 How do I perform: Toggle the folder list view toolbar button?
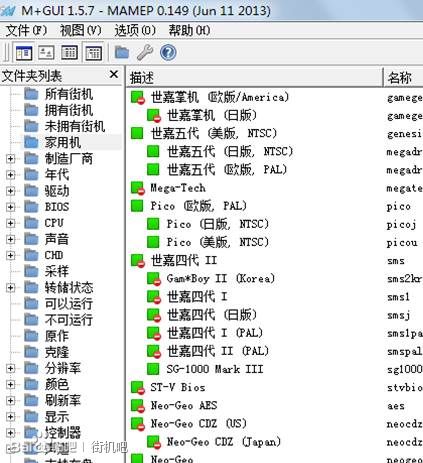pyautogui.click(x=24, y=53)
